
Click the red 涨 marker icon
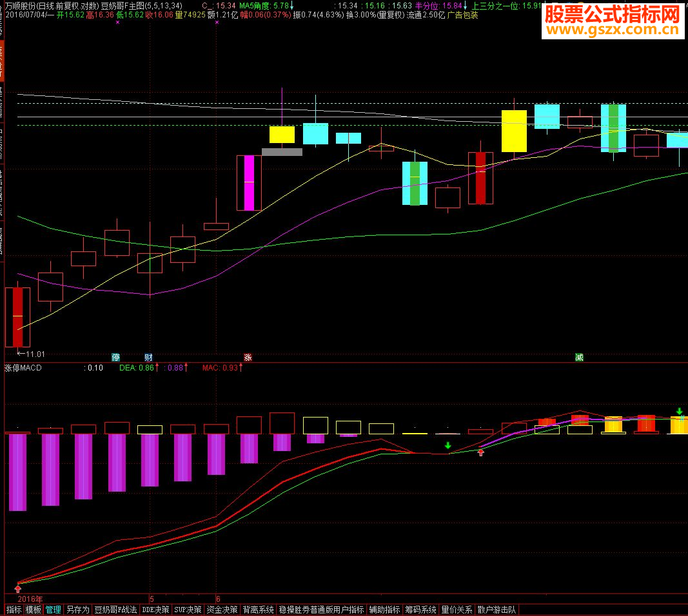tap(248, 358)
